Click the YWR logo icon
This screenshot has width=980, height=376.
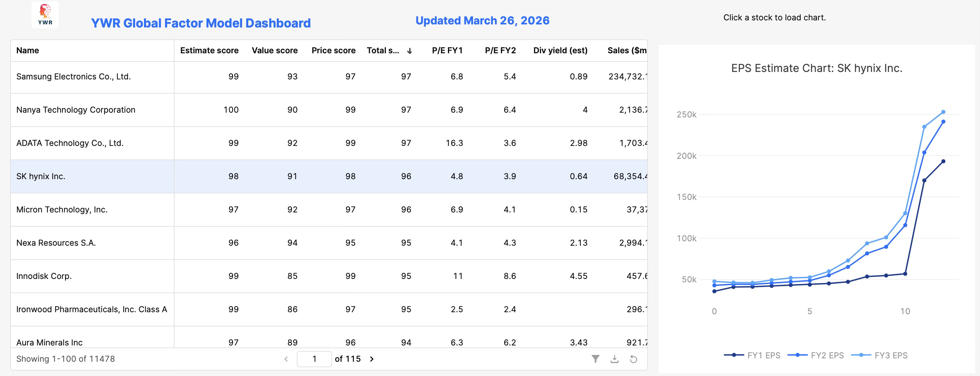(x=45, y=15)
